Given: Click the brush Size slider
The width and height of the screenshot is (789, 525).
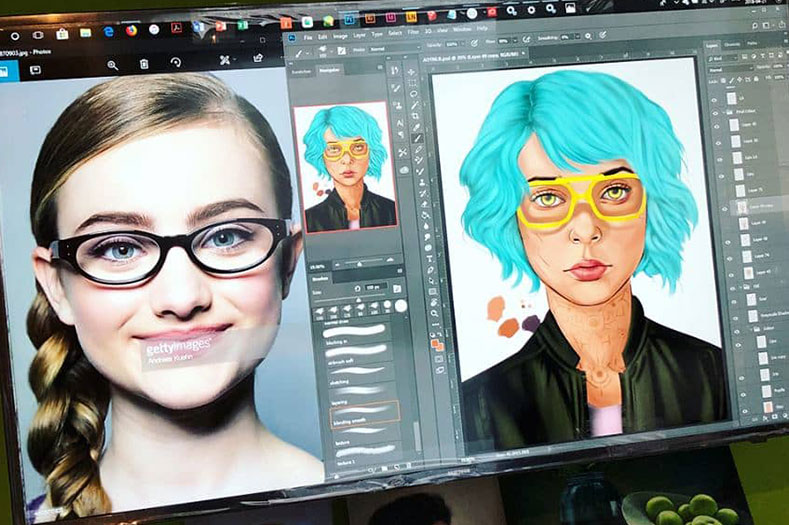Looking at the screenshot, I should (x=358, y=300).
